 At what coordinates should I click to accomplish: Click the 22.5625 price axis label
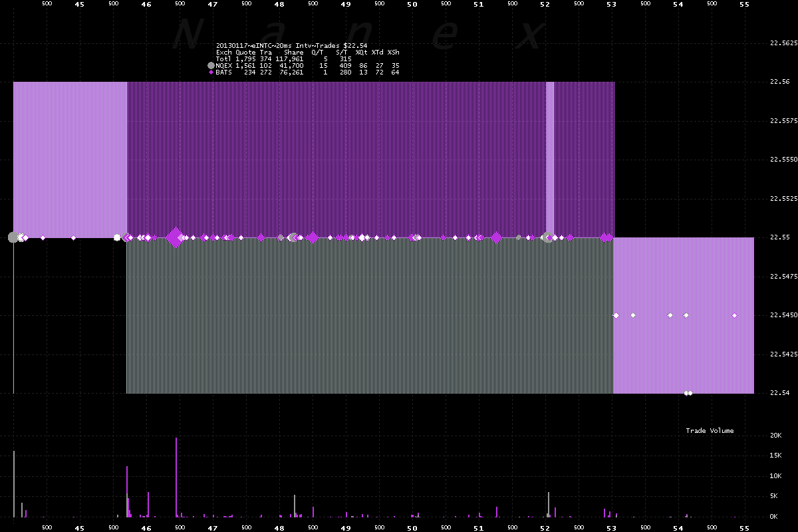[x=782, y=43]
